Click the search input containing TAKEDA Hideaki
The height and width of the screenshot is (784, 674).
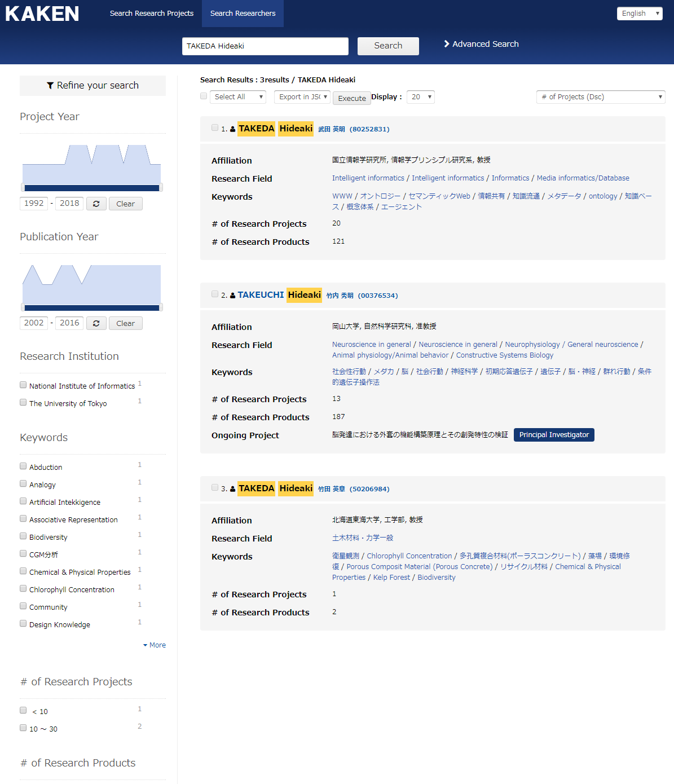click(265, 46)
